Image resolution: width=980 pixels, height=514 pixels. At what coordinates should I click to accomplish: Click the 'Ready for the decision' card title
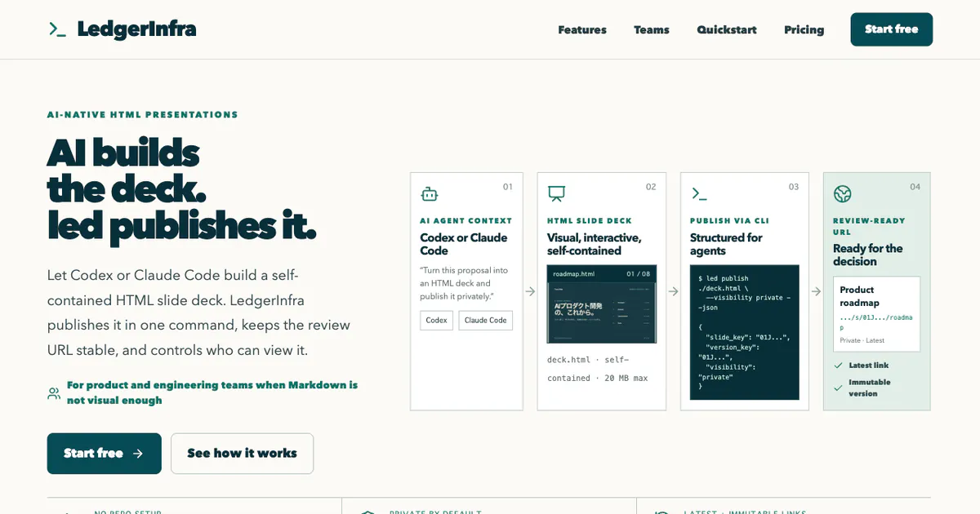point(868,255)
